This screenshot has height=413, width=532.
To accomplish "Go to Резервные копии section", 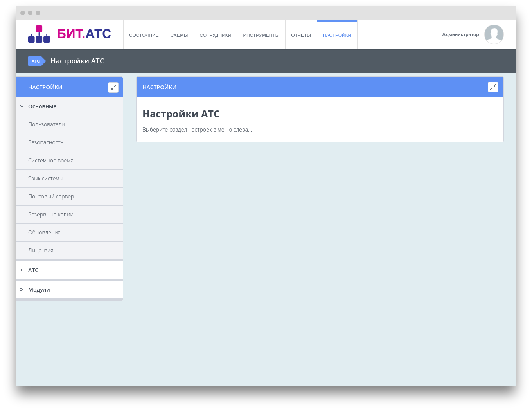I will (51, 215).
